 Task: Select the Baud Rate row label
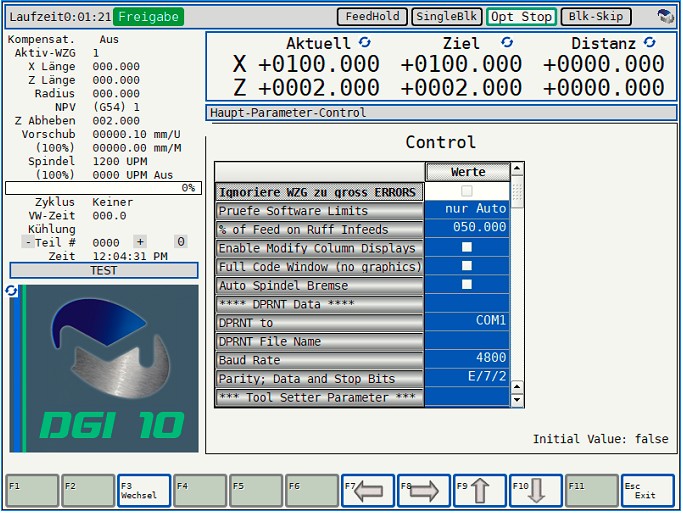pyautogui.click(x=319, y=360)
